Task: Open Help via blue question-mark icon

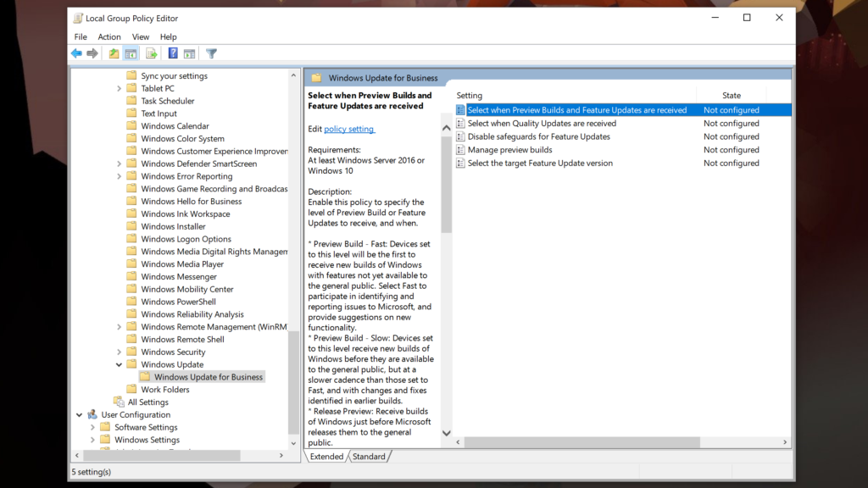Action: coord(173,53)
